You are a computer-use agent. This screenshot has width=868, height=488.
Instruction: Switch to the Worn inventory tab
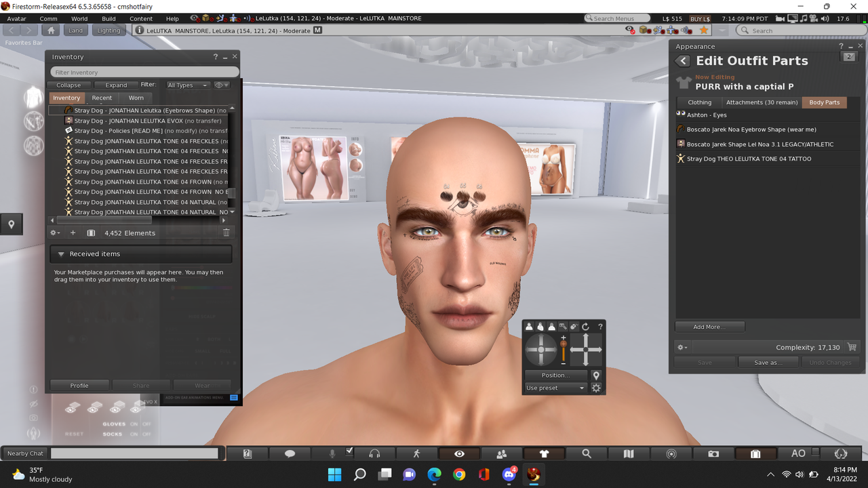(136, 98)
